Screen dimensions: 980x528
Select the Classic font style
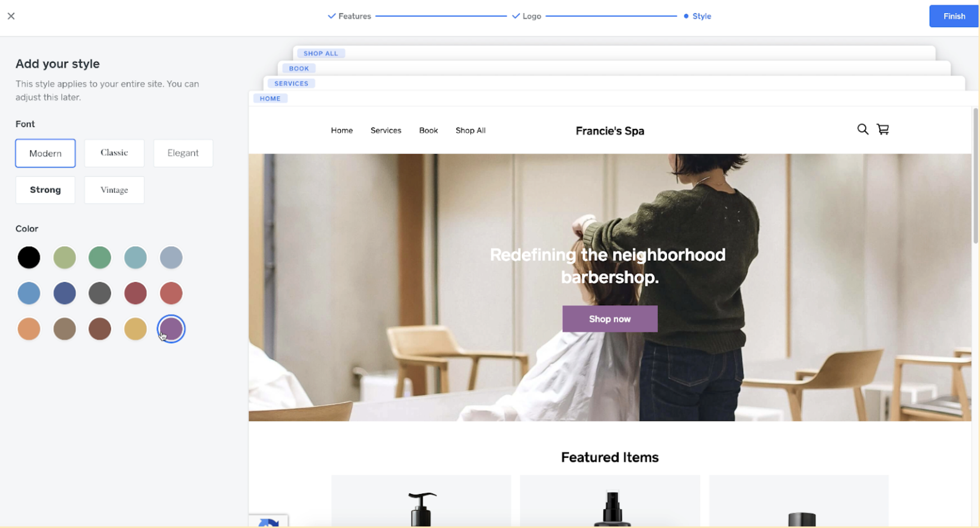(x=114, y=152)
